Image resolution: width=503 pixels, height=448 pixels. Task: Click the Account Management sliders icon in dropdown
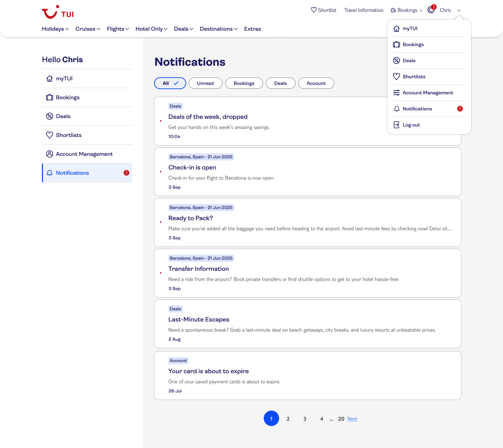(x=396, y=93)
